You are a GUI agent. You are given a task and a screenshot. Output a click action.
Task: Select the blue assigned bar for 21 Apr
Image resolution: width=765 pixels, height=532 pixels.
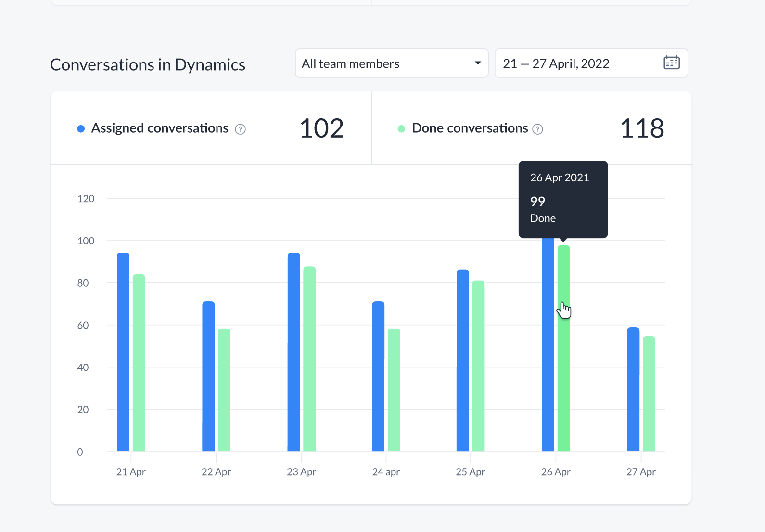pyautogui.click(x=123, y=352)
